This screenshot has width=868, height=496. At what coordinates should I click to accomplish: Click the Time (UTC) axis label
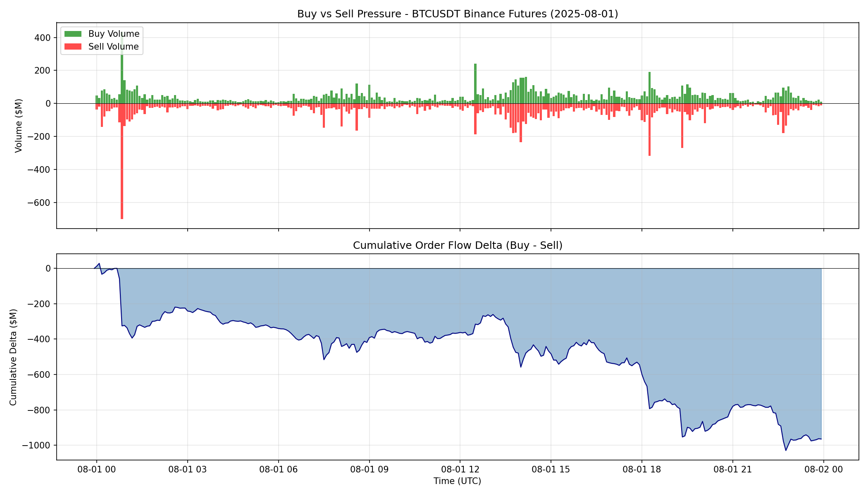coord(457,481)
